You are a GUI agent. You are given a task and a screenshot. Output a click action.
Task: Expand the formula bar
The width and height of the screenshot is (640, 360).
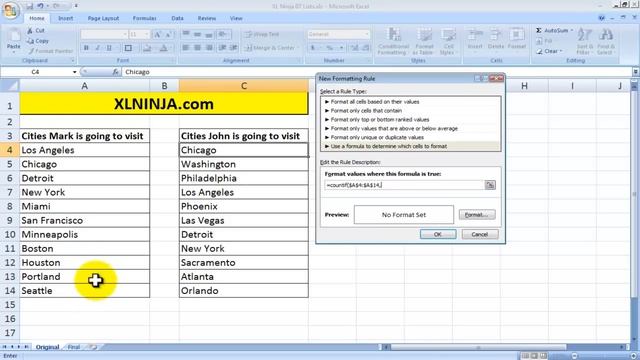click(x=636, y=72)
